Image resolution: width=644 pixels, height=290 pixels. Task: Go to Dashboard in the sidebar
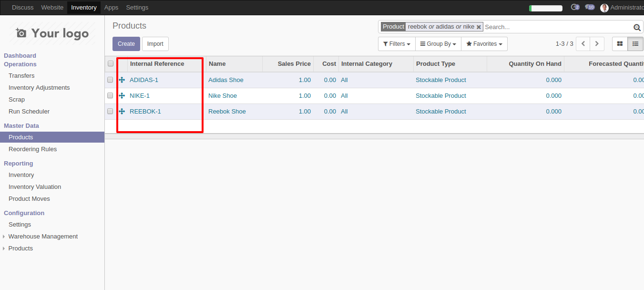coord(20,56)
